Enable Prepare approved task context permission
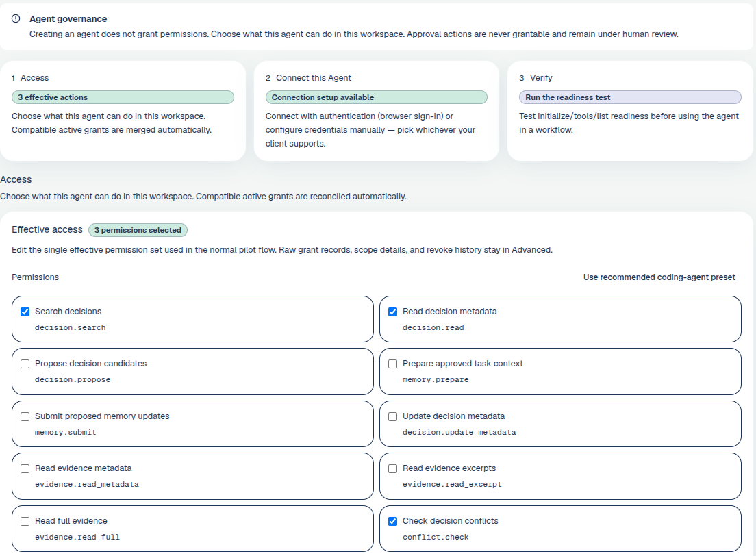Viewport: 756px width, 556px height. pos(393,364)
